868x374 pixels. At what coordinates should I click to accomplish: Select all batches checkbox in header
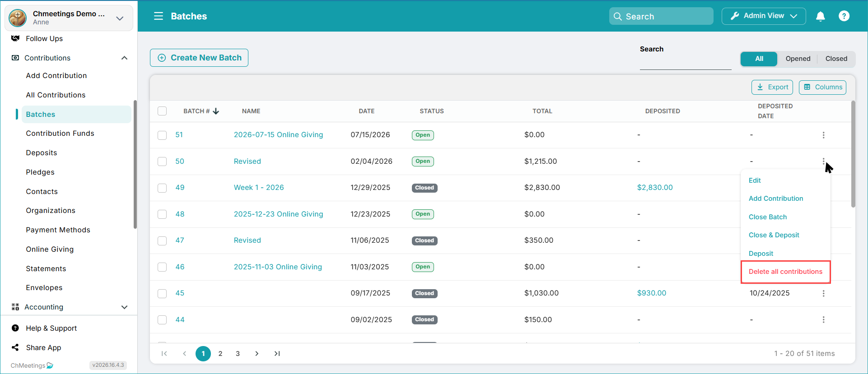[162, 111]
